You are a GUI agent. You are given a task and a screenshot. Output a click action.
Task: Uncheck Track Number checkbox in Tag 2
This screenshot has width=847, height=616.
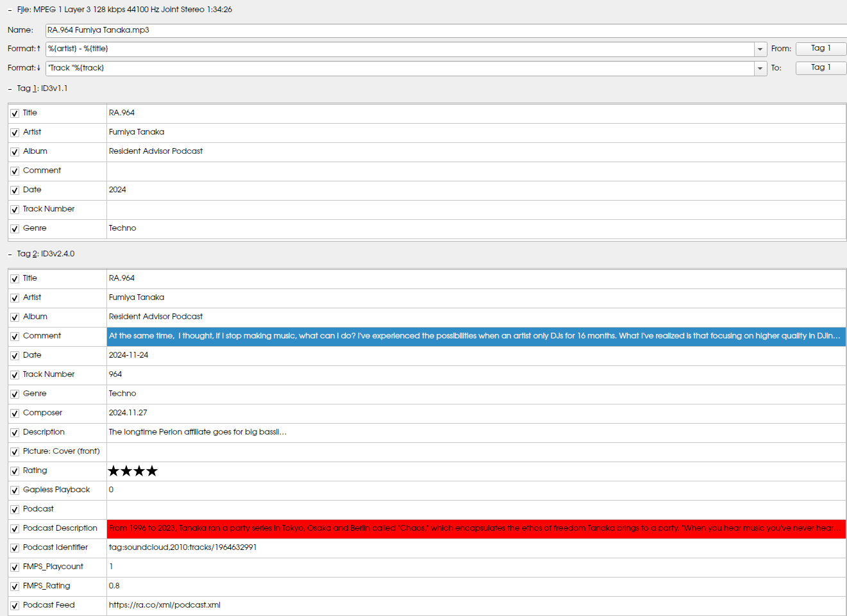point(15,375)
